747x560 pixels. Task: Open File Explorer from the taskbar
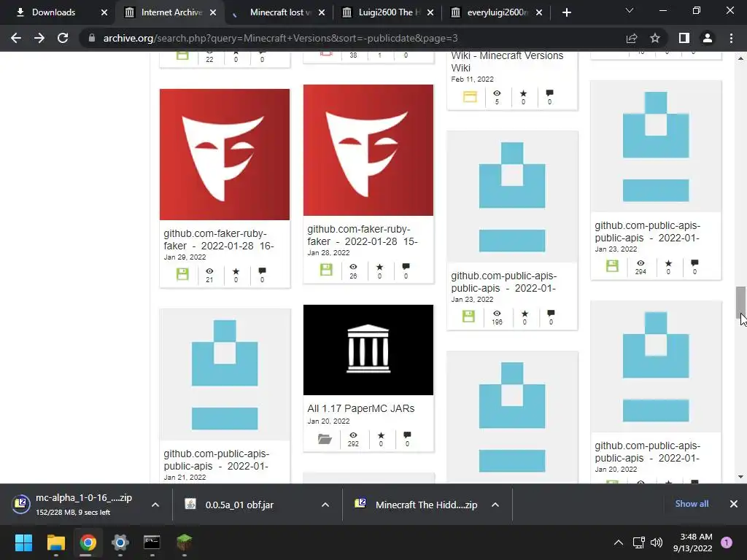tap(55, 542)
